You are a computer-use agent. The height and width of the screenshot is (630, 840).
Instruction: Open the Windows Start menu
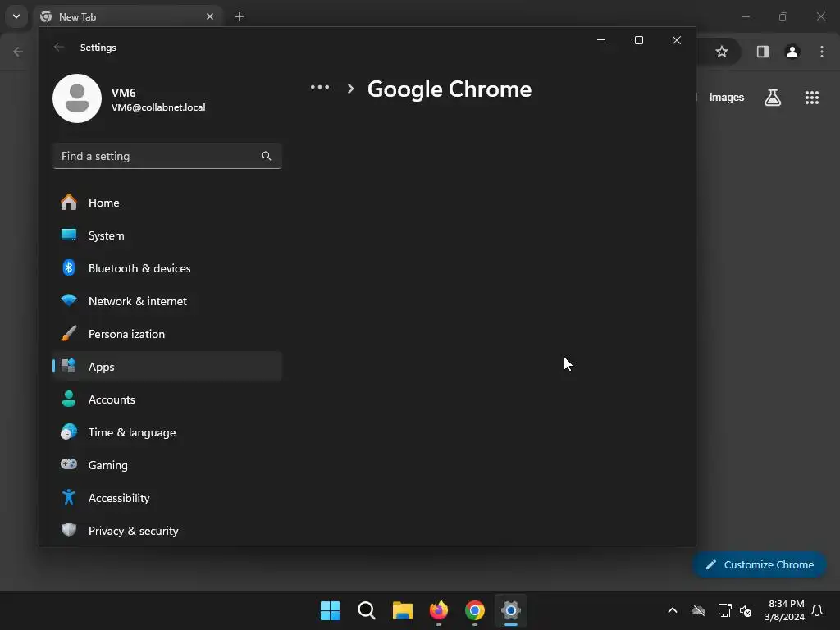[x=330, y=610]
